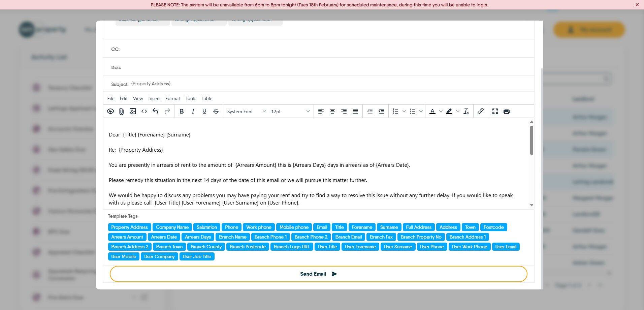Screen dimensions: 644x310
Task: Toggle italic formatting
Action: coord(193,111)
